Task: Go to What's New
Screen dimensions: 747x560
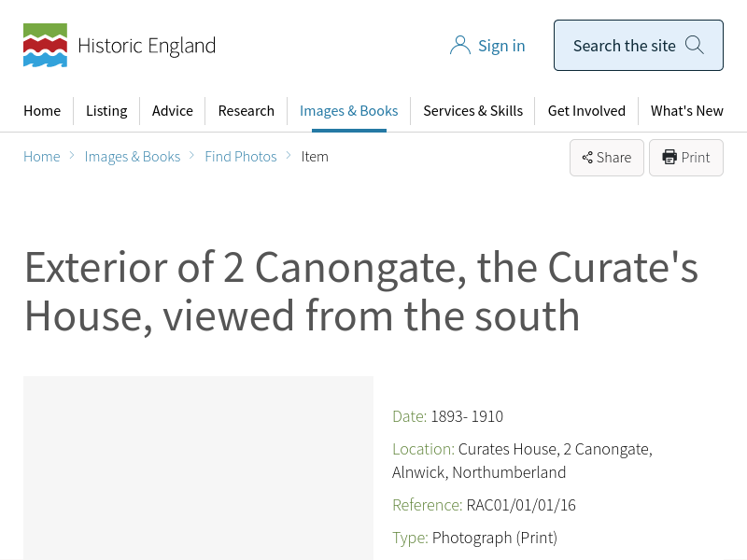Action: [x=687, y=110]
